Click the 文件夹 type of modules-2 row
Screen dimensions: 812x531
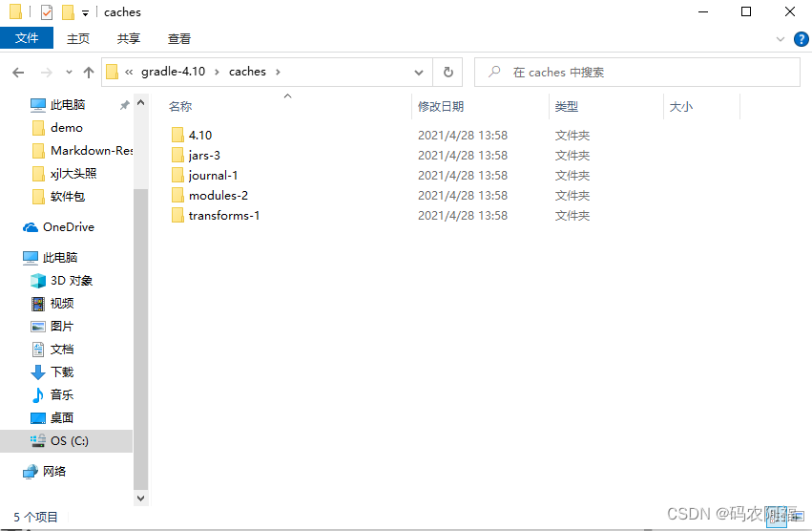click(x=573, y=196)
